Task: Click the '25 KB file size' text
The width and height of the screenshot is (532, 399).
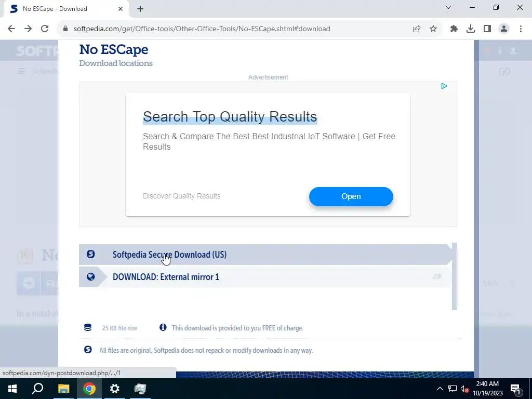Action: point(119,328)
